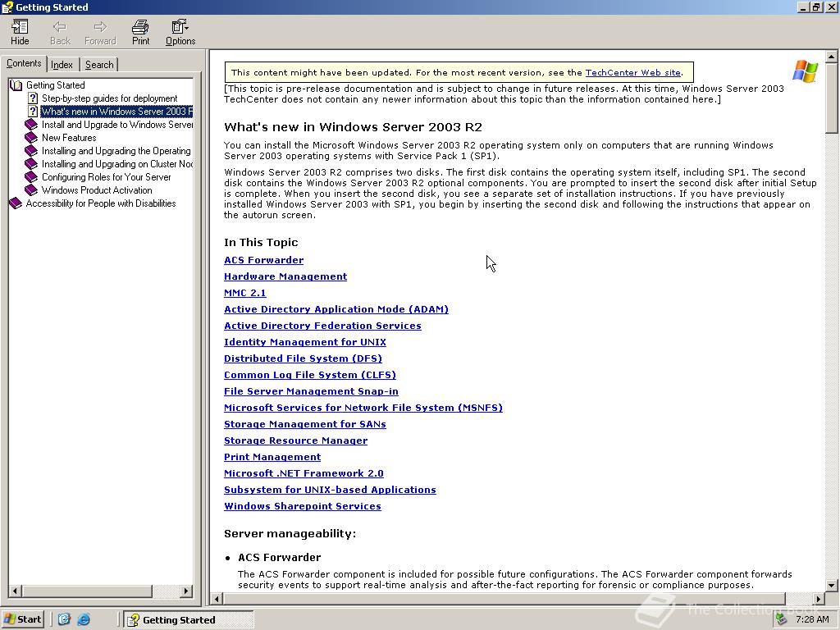The image size is (840, 630).
Task: Open Print Management link
Action: coord(272,457)
